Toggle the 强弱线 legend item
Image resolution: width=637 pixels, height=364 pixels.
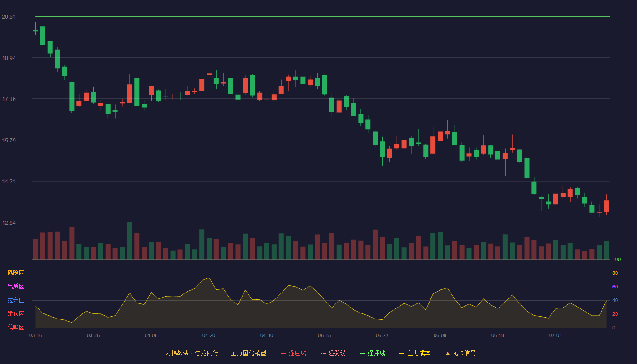(333, 353)
